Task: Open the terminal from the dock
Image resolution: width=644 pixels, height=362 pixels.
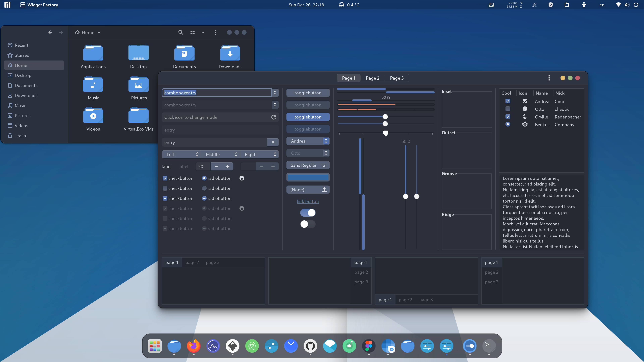Action: (489, 346)
